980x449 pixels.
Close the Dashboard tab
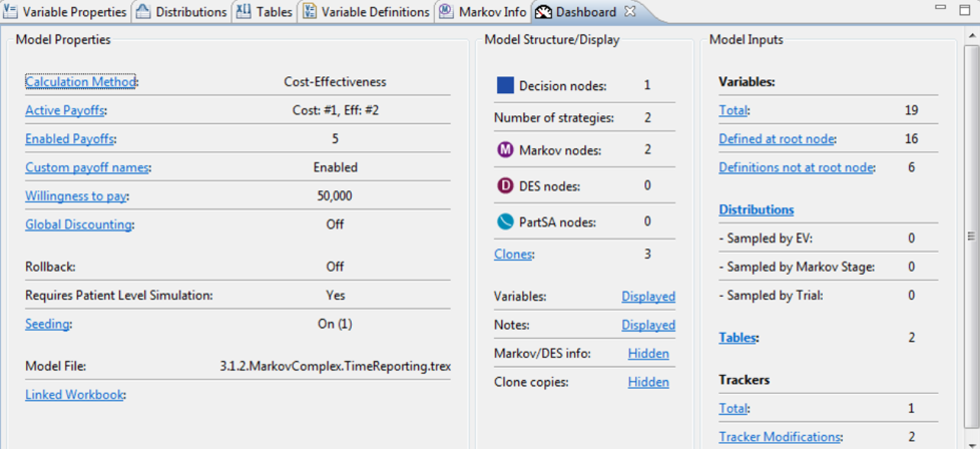630,11
